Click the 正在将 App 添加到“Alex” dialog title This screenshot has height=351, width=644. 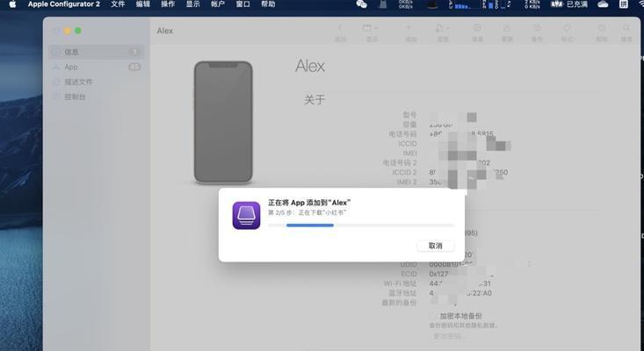(x=309, y=203)
